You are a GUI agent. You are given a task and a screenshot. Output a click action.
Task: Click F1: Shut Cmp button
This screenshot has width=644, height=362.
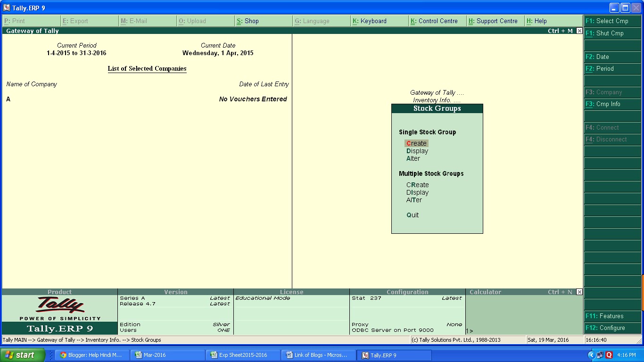click(x=612, y=33)
